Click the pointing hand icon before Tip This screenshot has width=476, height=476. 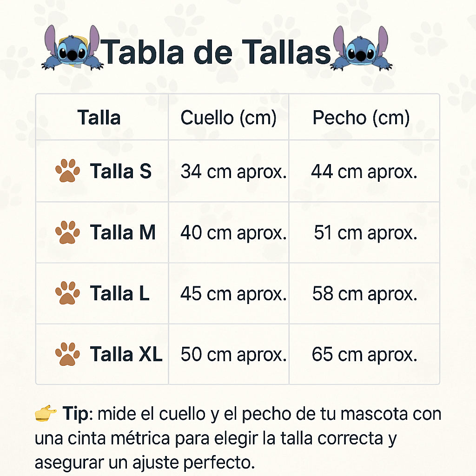coord(46,413)
